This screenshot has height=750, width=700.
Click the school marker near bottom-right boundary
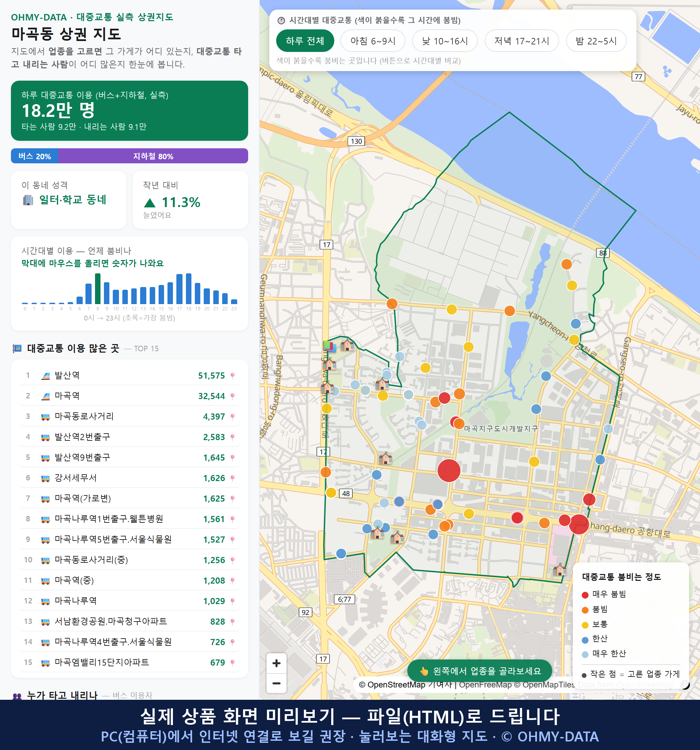click(x=560, y=569)
